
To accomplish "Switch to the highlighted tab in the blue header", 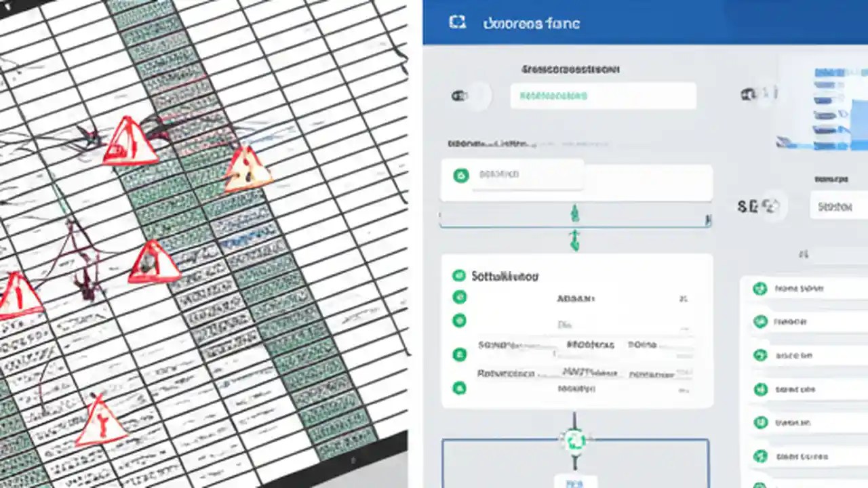I will tap(531, 22).
